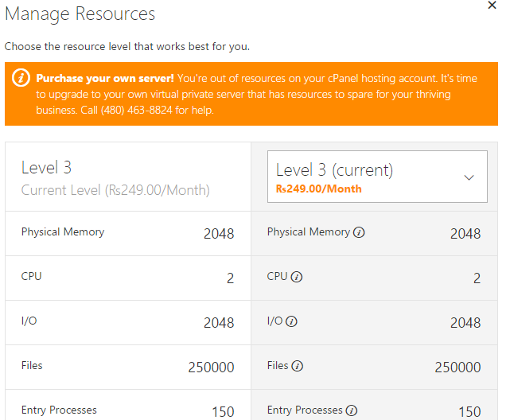
Task: Click the CPU value 2 in left column
Action: pos(230,278)
